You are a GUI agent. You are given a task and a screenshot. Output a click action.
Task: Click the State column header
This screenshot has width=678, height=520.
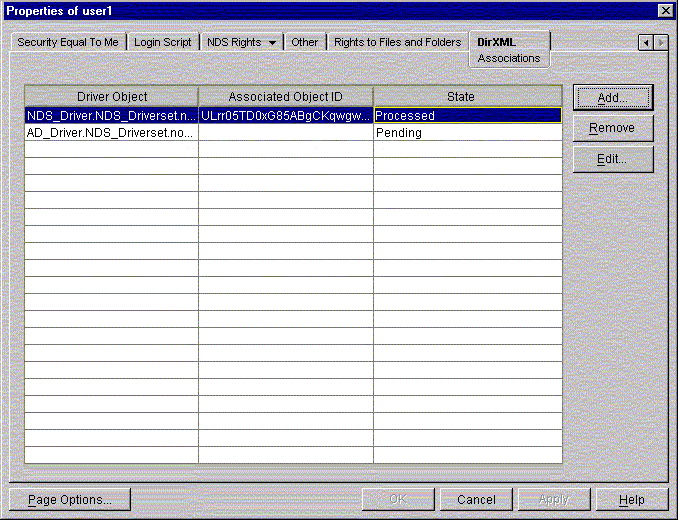tap(468, 96)
